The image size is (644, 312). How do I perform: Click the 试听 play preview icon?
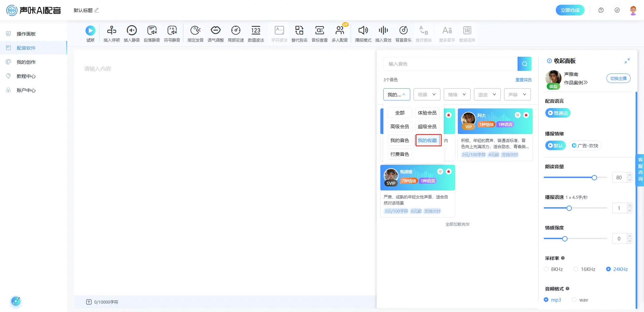tap(90, 31)
